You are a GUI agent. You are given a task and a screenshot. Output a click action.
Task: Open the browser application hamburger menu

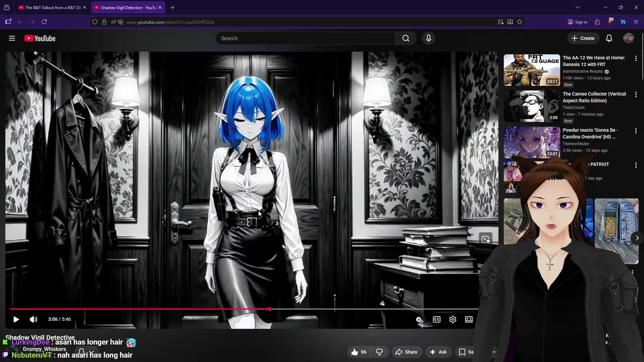[x=636, y=22]
